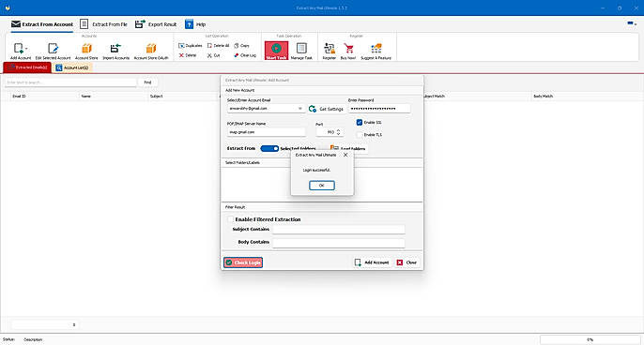Open the Add Account ribbon dropdown arrow
This screenshot has width=644, height=345.
click(x=26, y=49)
